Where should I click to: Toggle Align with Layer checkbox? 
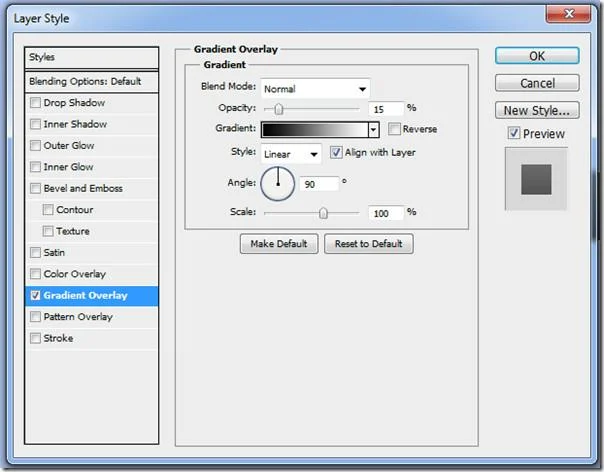[336, 152]
